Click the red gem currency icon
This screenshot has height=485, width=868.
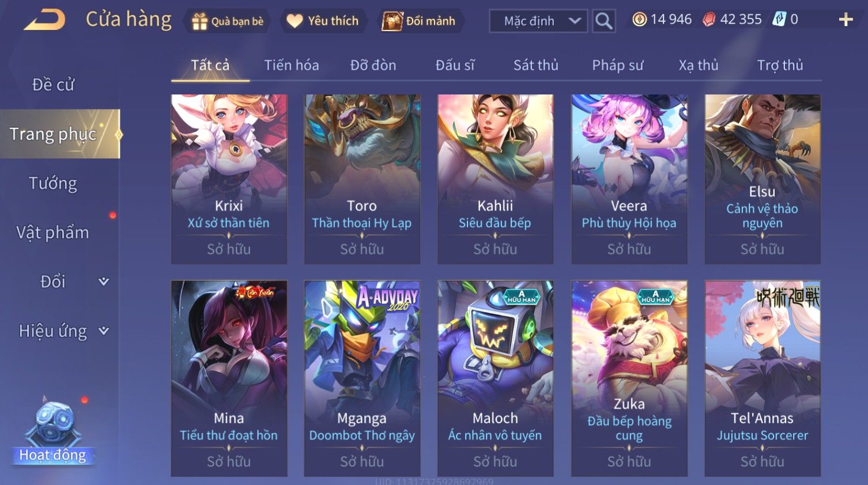tap(709, 20)
